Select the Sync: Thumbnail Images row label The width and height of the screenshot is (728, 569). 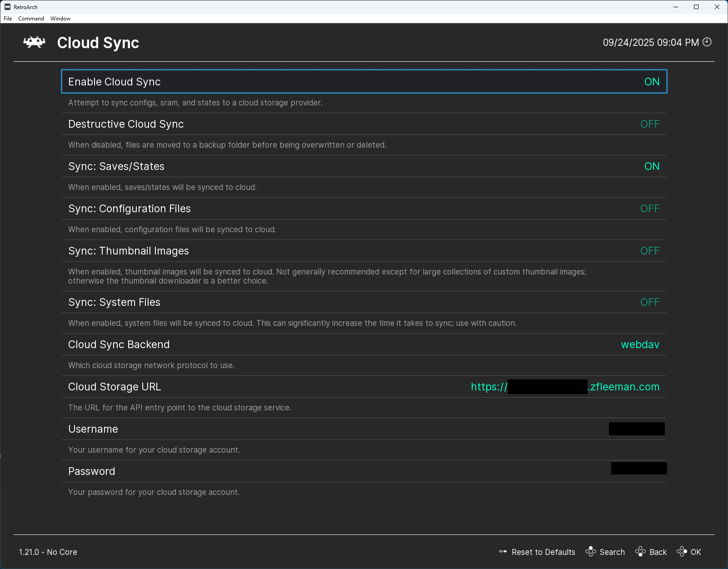pyautogui.click(x=129, y=251)
